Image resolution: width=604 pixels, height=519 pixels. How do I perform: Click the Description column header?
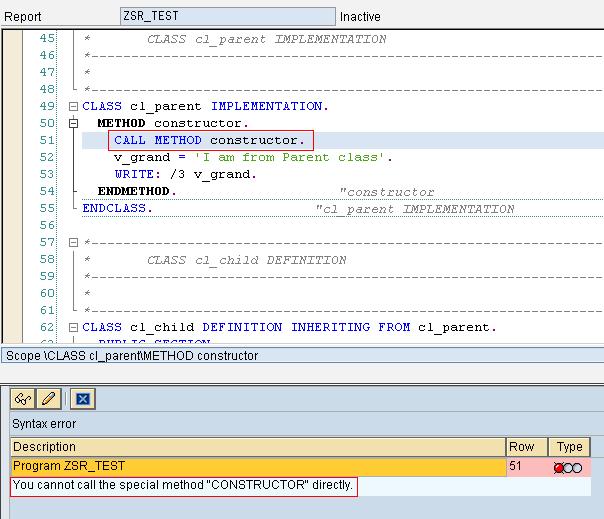pos(258,447)
